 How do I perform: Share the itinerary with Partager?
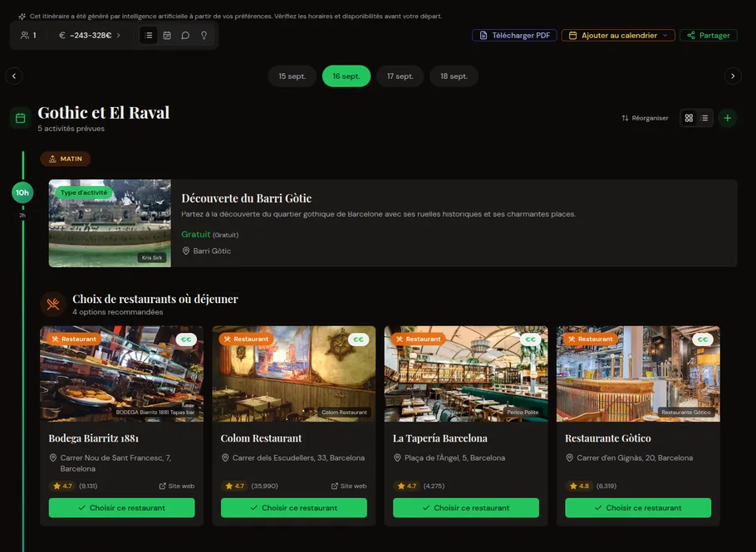pyautogui.click(x=709, y=35)
